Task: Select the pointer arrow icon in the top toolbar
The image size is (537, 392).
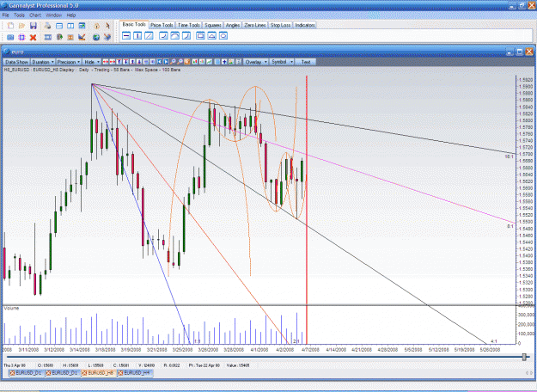Action: click(x=107, y=26)
